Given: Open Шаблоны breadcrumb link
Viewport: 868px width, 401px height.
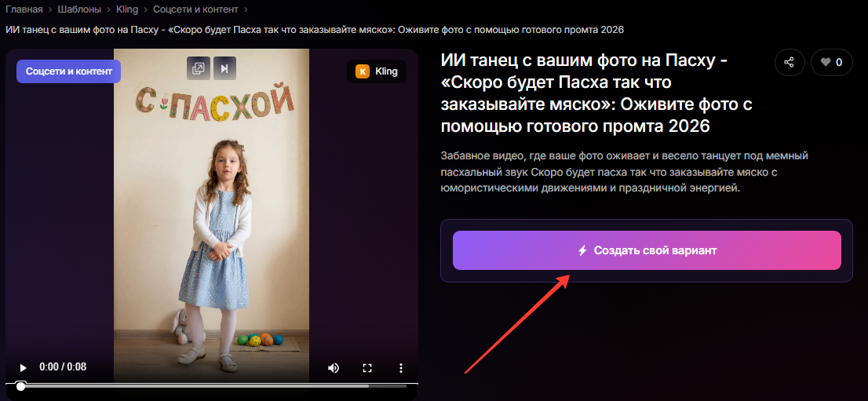Looking at the screenshot, I should (79, 9).
